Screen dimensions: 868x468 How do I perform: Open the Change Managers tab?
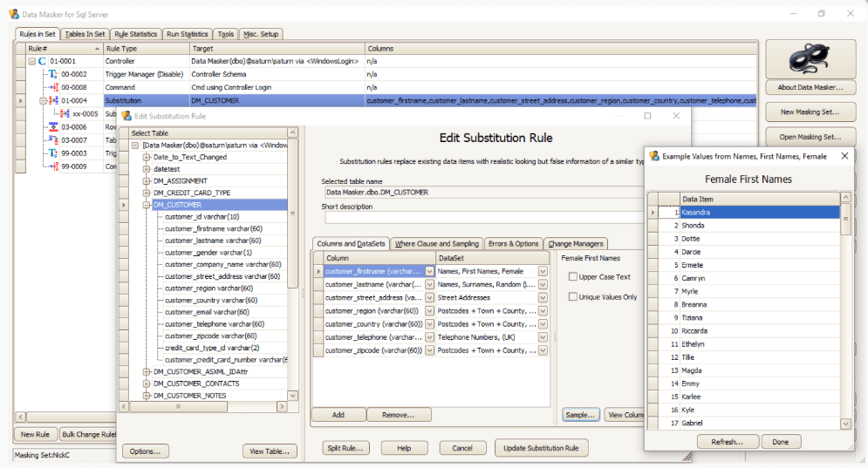(x=576, y=243)
